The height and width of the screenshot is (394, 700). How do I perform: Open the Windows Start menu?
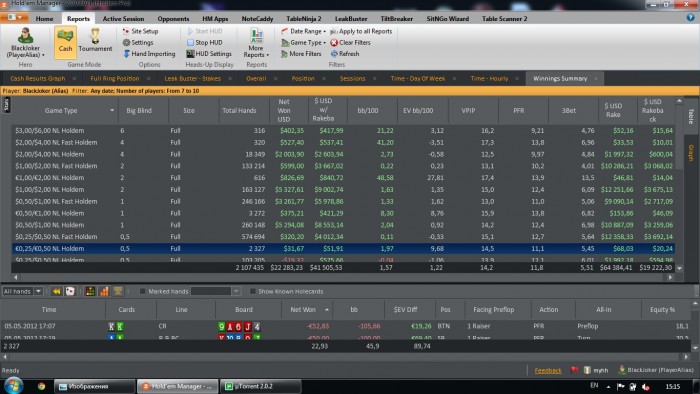tap(14, 385)
